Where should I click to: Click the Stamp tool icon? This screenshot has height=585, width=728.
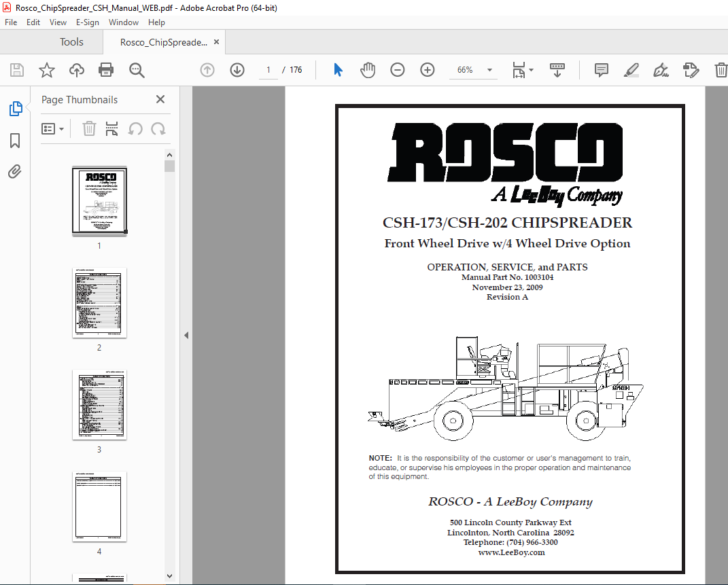coord(691,70)
